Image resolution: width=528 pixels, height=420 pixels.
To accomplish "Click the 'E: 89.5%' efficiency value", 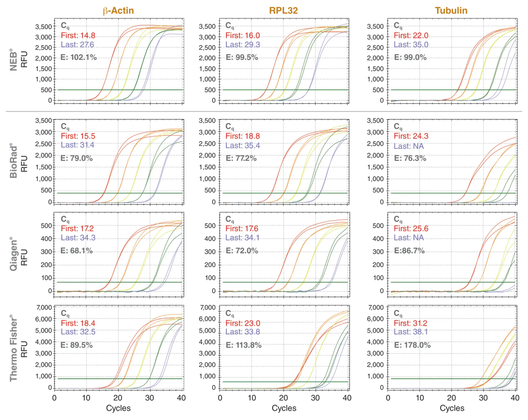I will pyautogui.click(x=77, y=345).
